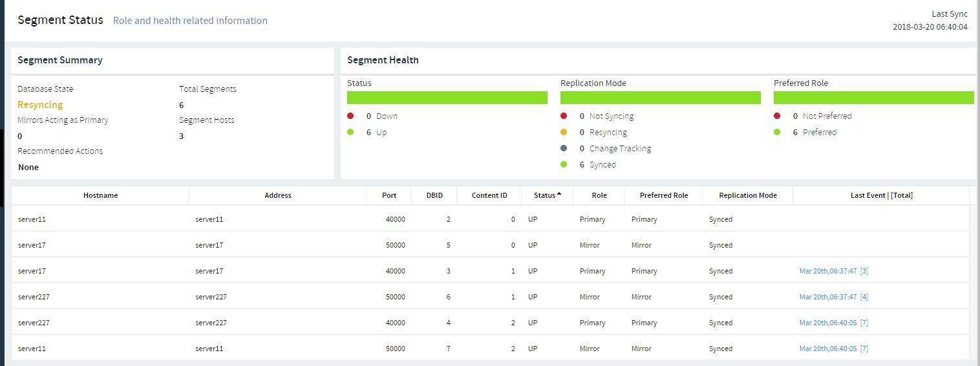Screen dimensions: 980x366
Task: Sort by Replication Mode column header
Action: 747,195
